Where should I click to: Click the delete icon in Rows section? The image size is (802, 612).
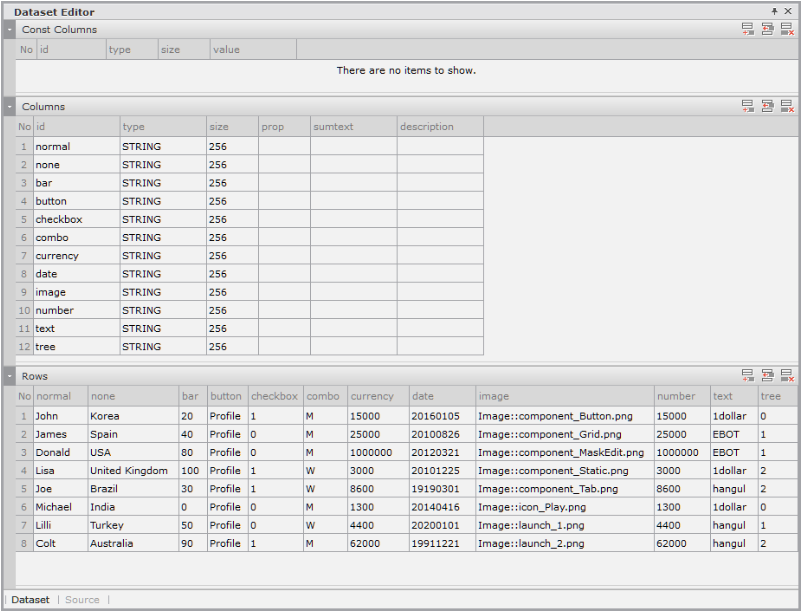coord(787,376)
